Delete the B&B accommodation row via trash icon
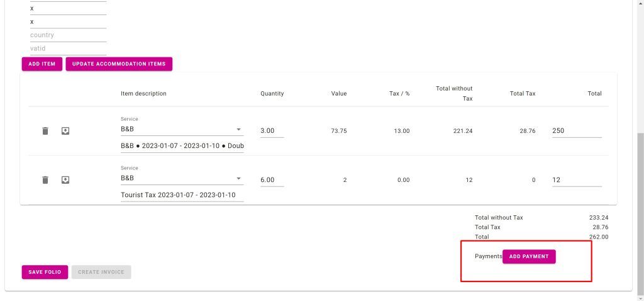 coord(45,131)
